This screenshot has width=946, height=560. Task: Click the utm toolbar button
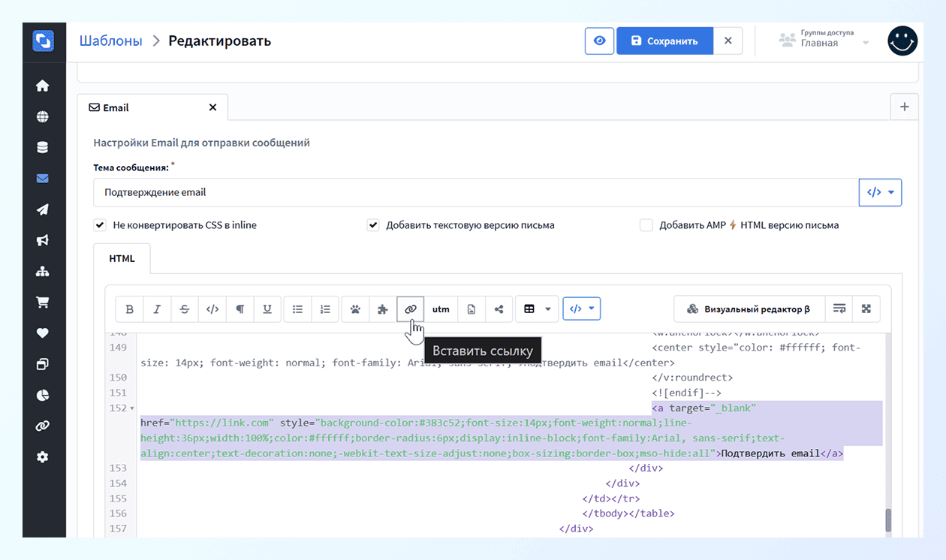coord(441,309)
